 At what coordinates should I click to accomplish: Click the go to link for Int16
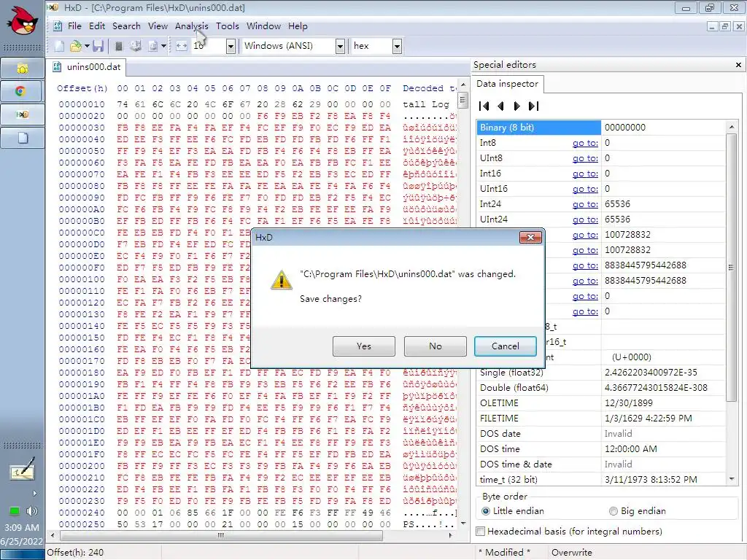pyautogui.click(x=585, y=174)
